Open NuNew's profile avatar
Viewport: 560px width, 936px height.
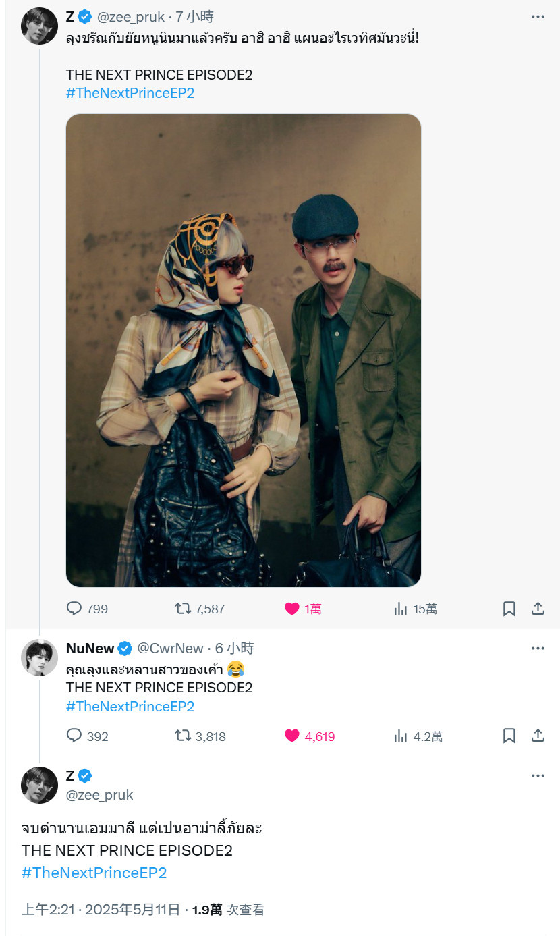[39, 657]
